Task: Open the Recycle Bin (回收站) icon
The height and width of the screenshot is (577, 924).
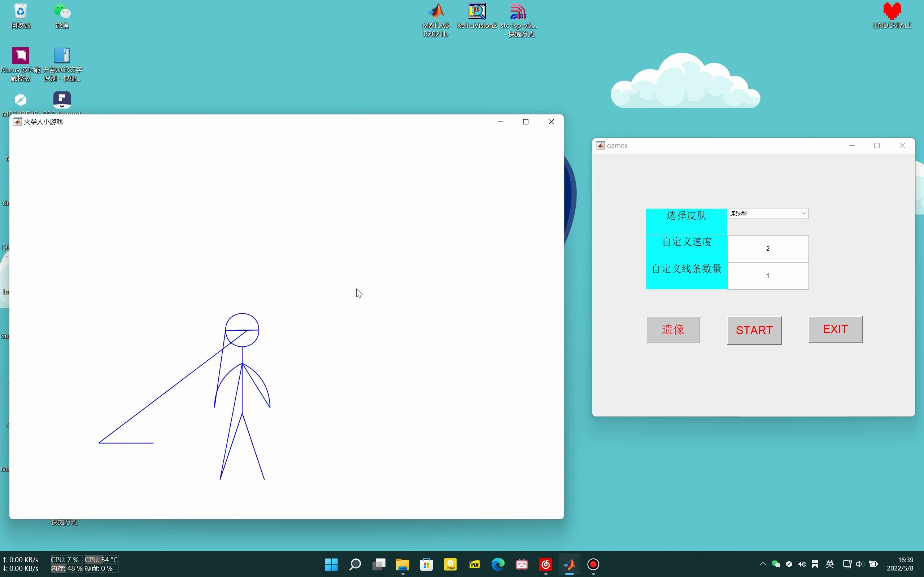Action: point(21,12)
